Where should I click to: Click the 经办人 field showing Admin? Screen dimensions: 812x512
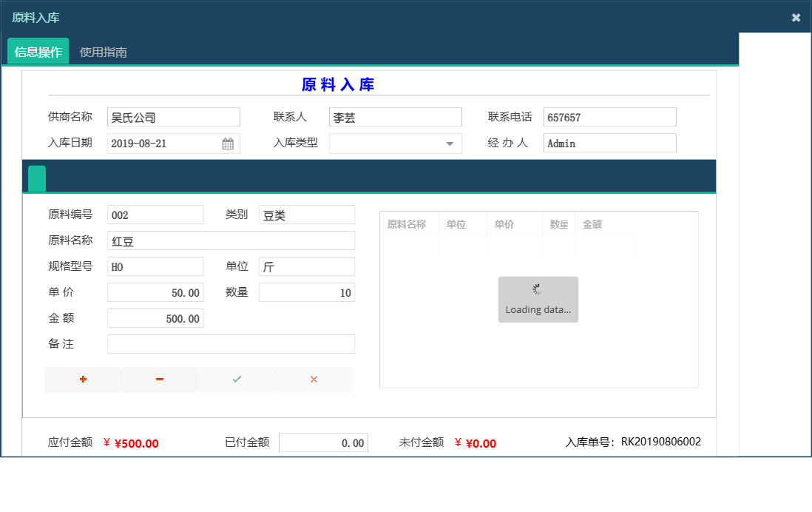point(609,143)
